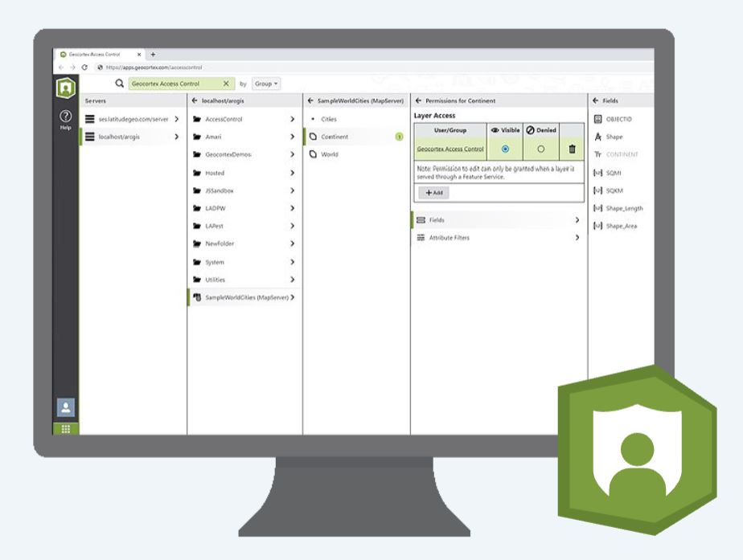The height and width of the screenshot is (560, 743).
Task: Select the Shape_Length field
Action: pyautogui.click(x=622, y=208)
